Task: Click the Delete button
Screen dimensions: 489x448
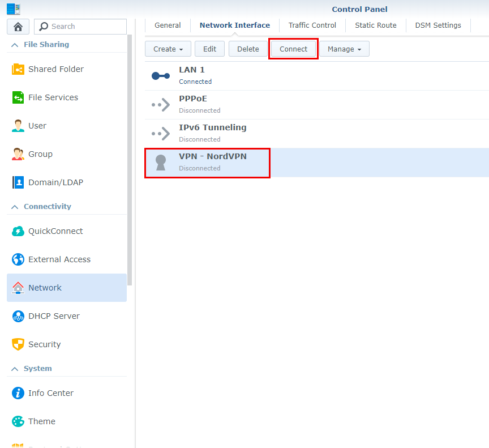Action: coord(248,49)
